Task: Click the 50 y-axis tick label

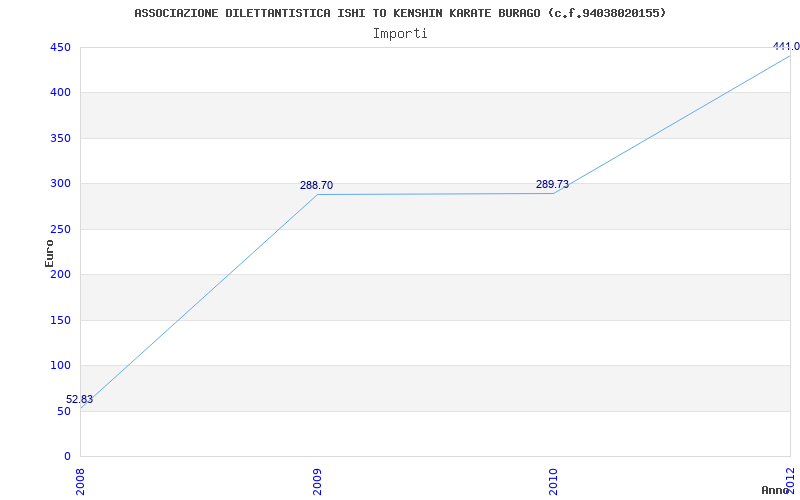Action: [64, 411]
